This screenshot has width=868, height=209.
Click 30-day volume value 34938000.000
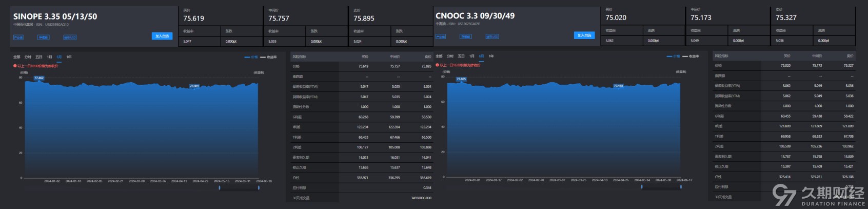pyautogui.click(x=421, y=198)
